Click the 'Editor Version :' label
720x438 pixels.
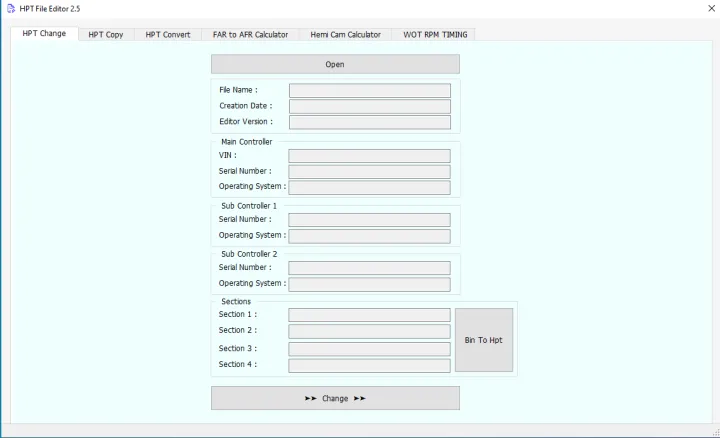pyautogui.click(x=246, y=122)
